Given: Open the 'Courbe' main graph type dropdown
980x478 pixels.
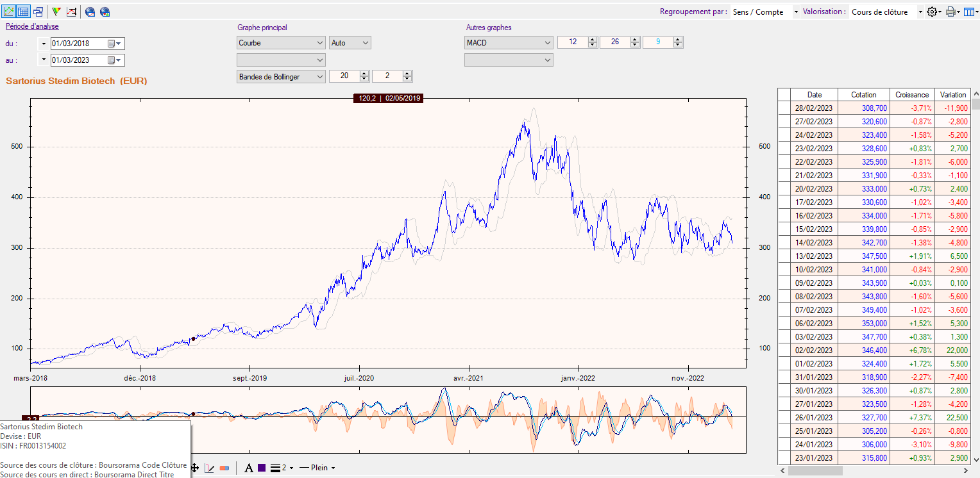Looking at the screenshot, I should click(x=281, y=43).
